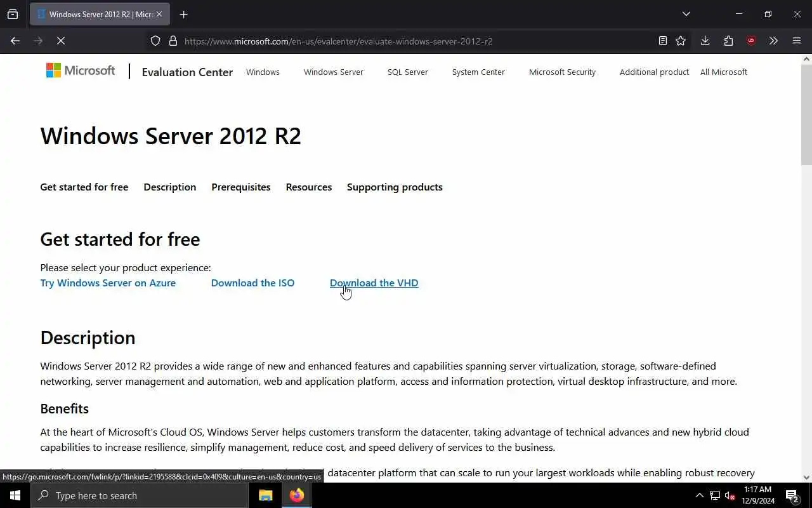Click Try Windows Server on Azure
The height and width of the screenshot is (508, 812).
point(108,283)
